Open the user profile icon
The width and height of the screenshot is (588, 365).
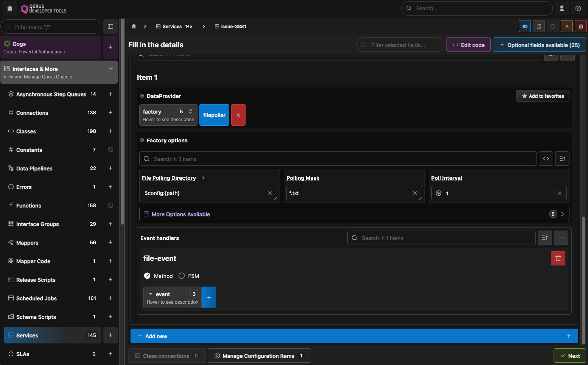(x=562, y=8)
